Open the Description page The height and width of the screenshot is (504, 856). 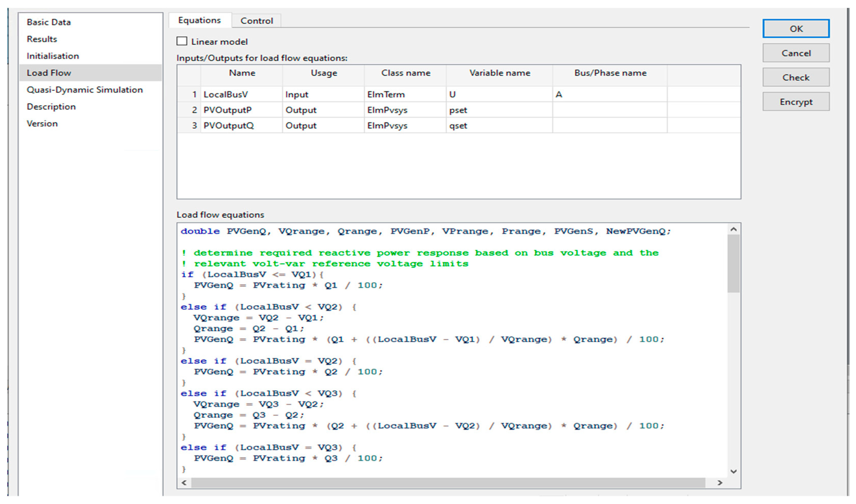pos(51,107)
